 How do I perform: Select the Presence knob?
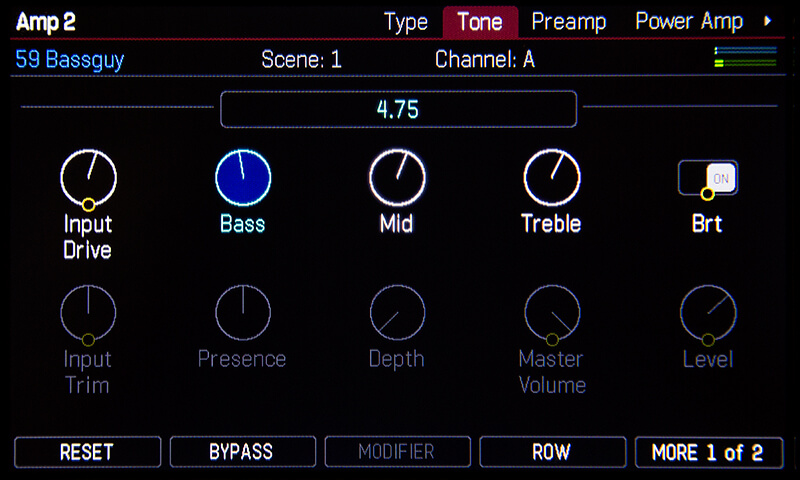click(242, 311)
